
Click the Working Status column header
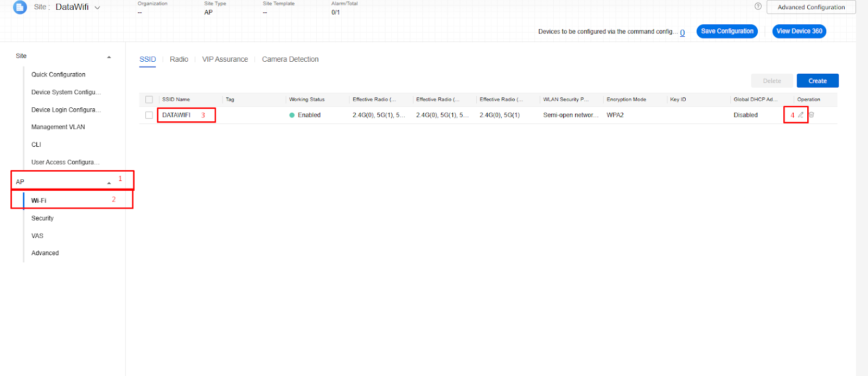(307, 100)
